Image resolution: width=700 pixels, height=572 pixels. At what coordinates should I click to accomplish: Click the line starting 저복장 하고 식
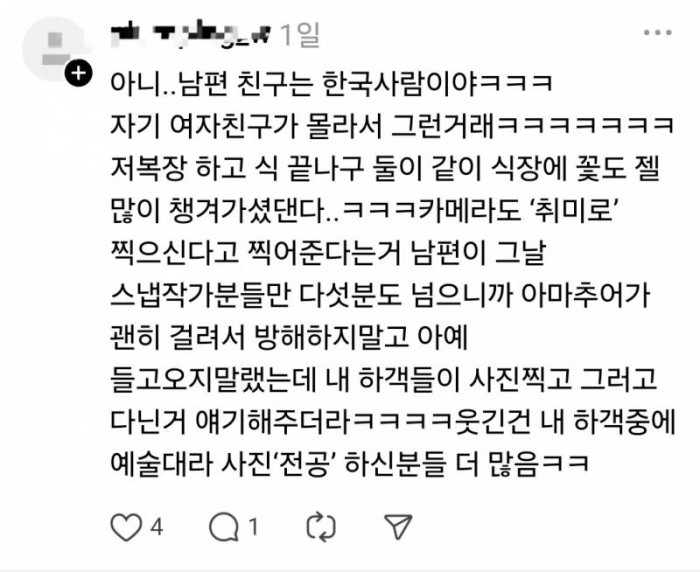[x=385, y=168]
